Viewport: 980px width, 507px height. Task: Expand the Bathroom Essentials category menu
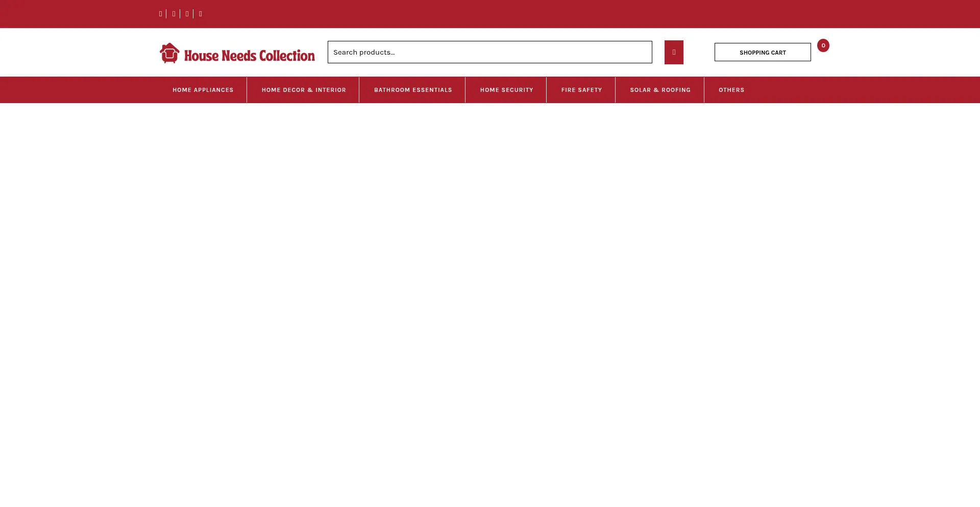point(413,90)
